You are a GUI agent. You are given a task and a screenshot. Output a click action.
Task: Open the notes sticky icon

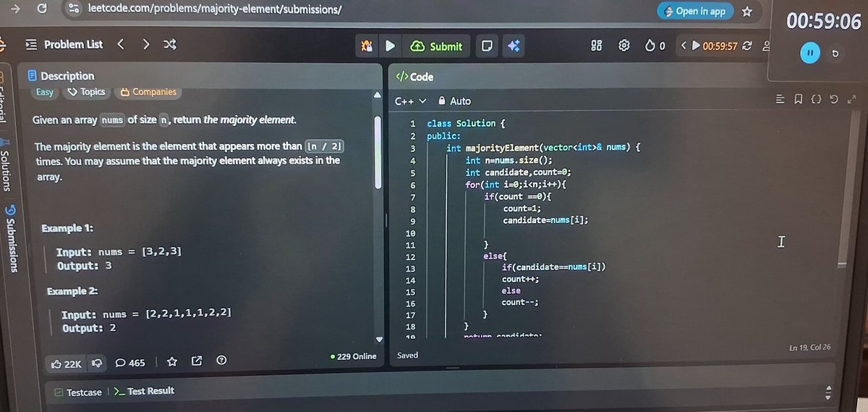[x=488, y=46]
